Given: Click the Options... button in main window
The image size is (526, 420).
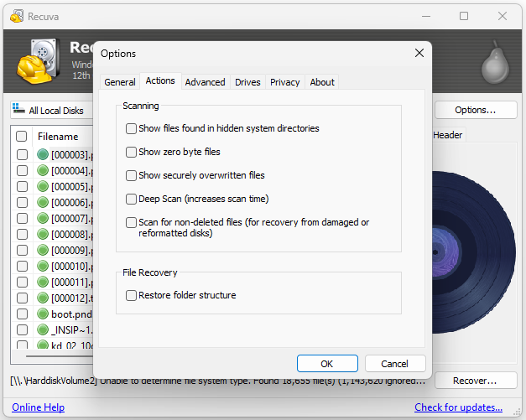Looking at the screenshot, I should coord(476,110).
